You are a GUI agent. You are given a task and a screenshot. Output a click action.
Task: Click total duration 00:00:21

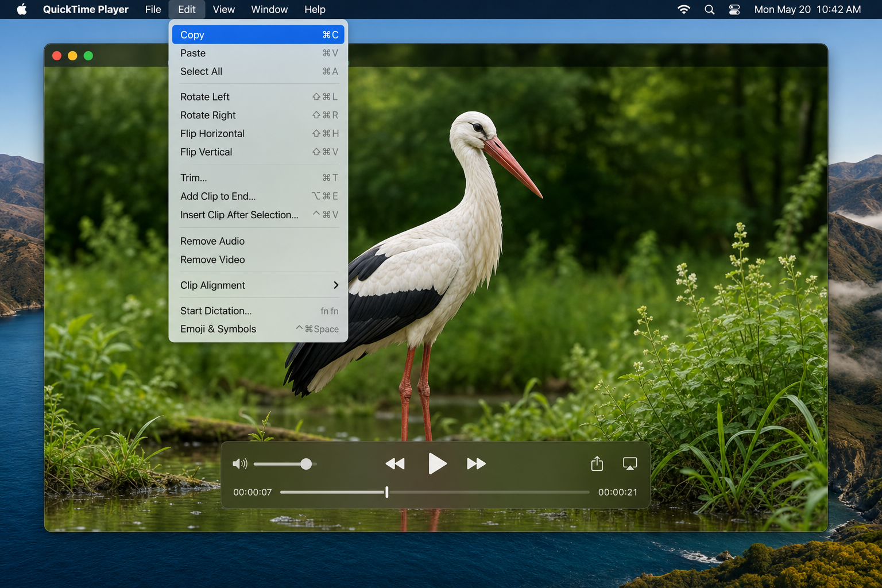click(x=618, y=492)
